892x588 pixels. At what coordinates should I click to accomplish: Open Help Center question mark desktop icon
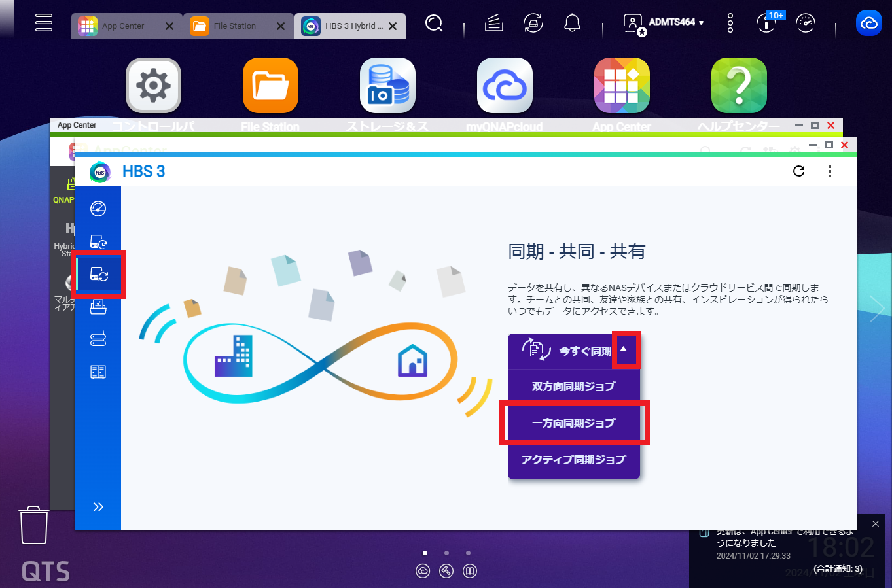point(739,86)
